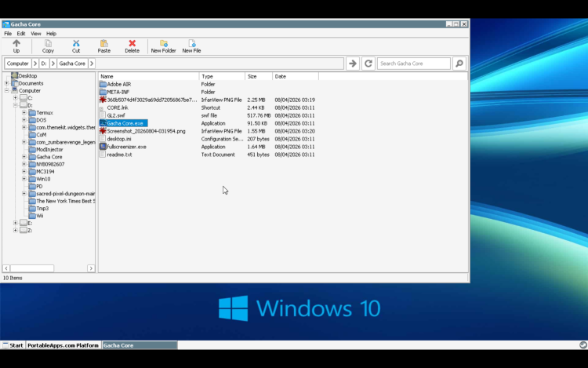Expand the Gacha Core tree node
588x368 pixels.
pos(24,157)
